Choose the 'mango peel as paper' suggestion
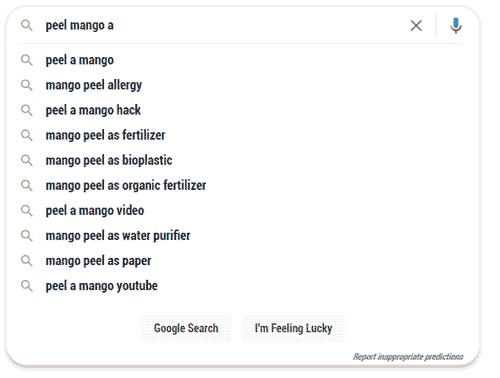500x378 pixels. point(240,261)
